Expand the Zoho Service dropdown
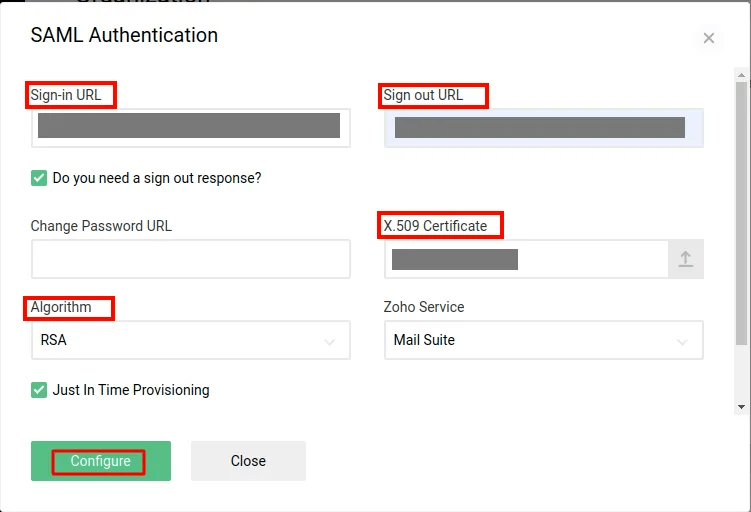 tap(543, 340)
